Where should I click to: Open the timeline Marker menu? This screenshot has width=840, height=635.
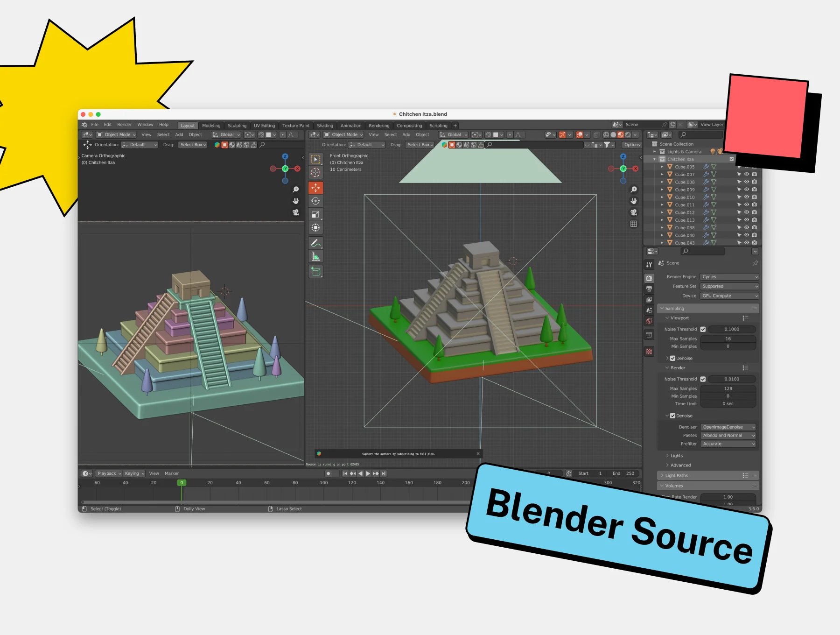[x=172, y=473]
